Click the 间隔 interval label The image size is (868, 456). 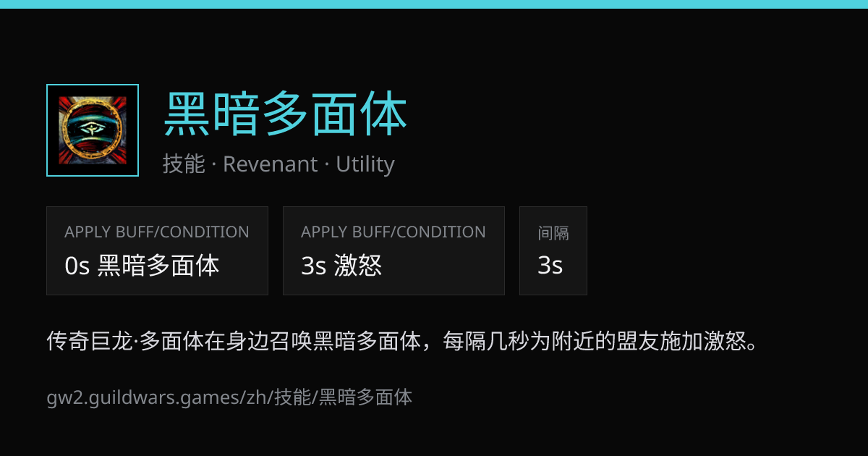[553, 233]
